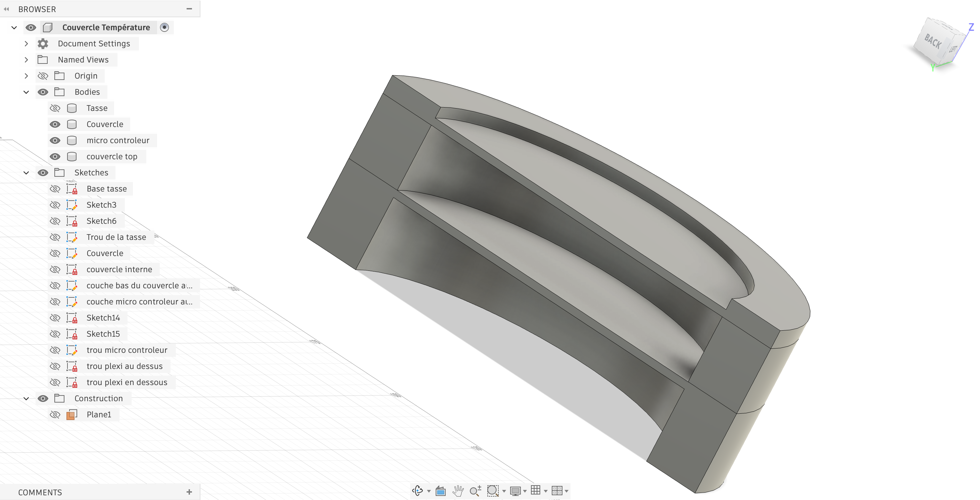Open the Display Settings monitor icon

tap(515, 491)
